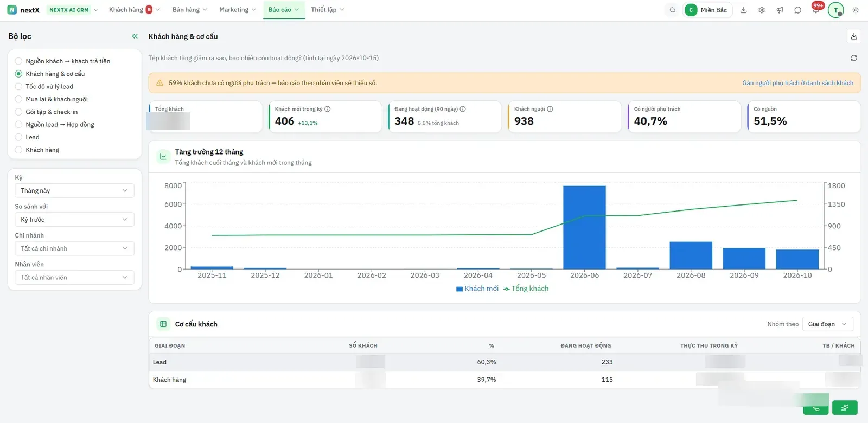Open the Thiết lập menu
Viewport: 868px width, 423px height.
pos(328,10)
